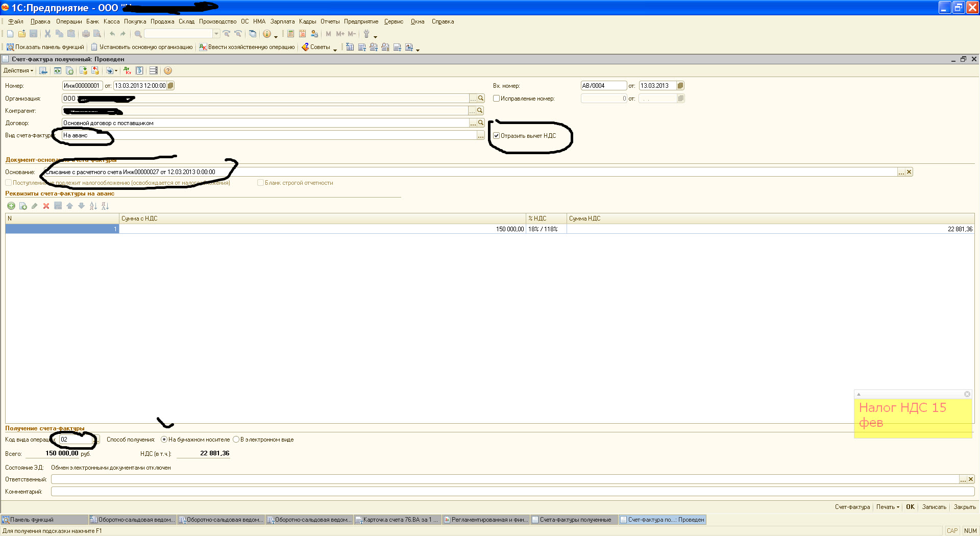Switch to Счета-фактуры полученные window tab

[x=574, y=520]
